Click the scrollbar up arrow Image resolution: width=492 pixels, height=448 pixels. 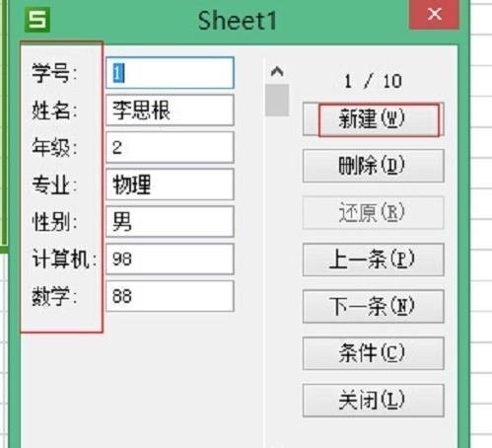[277, 71]
